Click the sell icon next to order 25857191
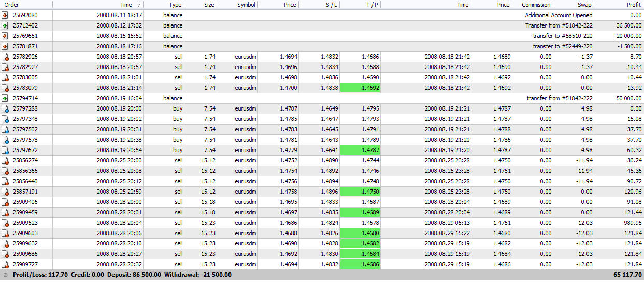This screenshot has height=287, width=644. [x=5, y=192]
